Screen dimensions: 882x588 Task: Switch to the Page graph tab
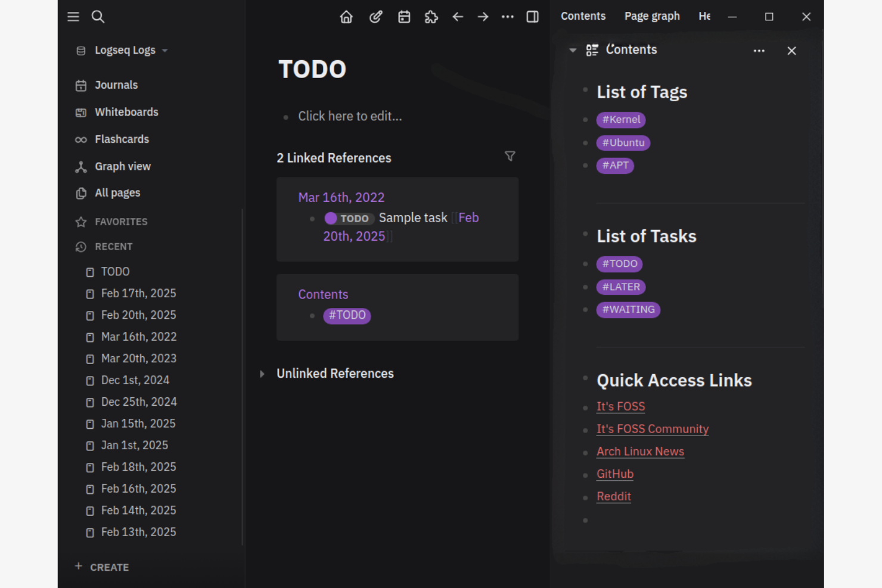651,16
